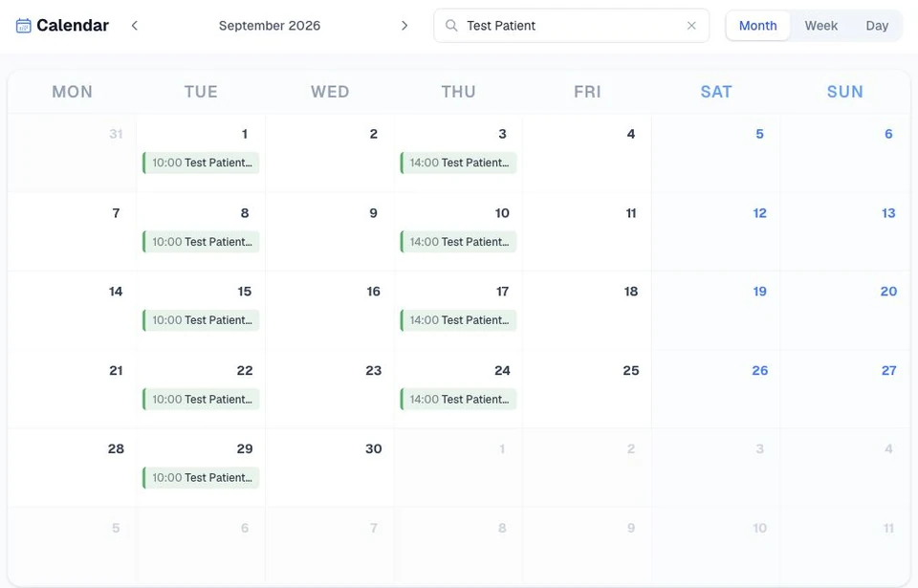918x588 pixels.
Task: Open the 14:00 appointment on September 3
Action: click(x=458, y=163)
